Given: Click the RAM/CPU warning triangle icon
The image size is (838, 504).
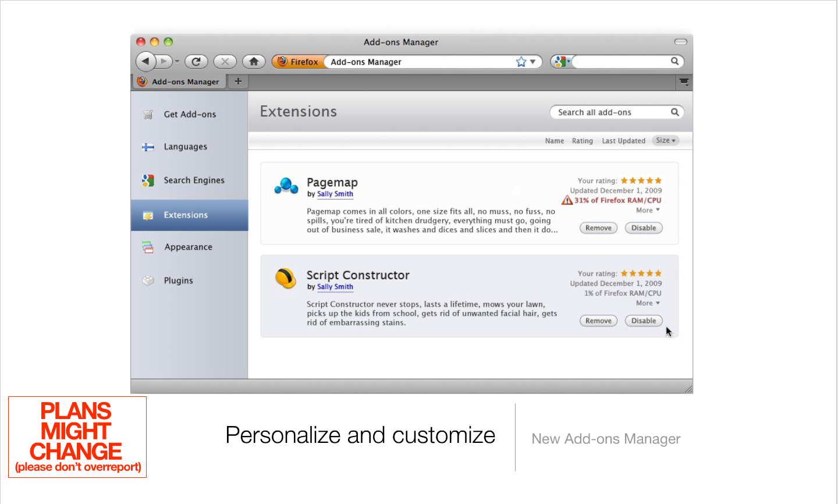Looking at the screenshot, I should pos(567,200).
